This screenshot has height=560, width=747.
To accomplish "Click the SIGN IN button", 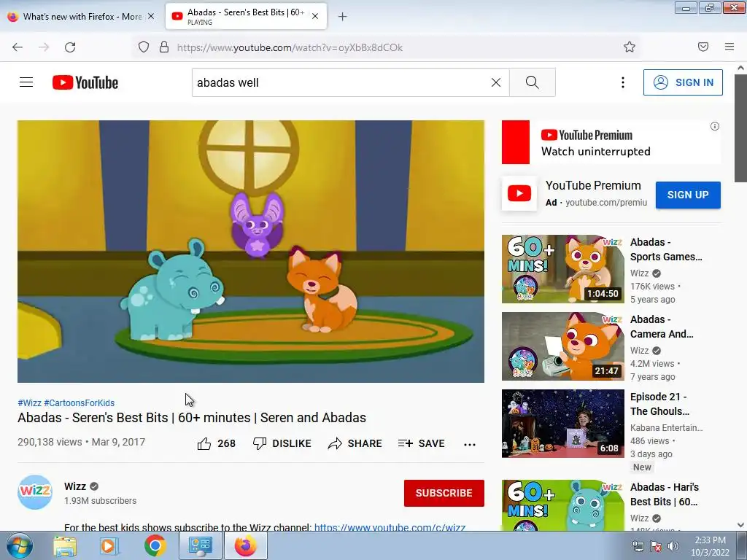I will (x=683, y=82).
